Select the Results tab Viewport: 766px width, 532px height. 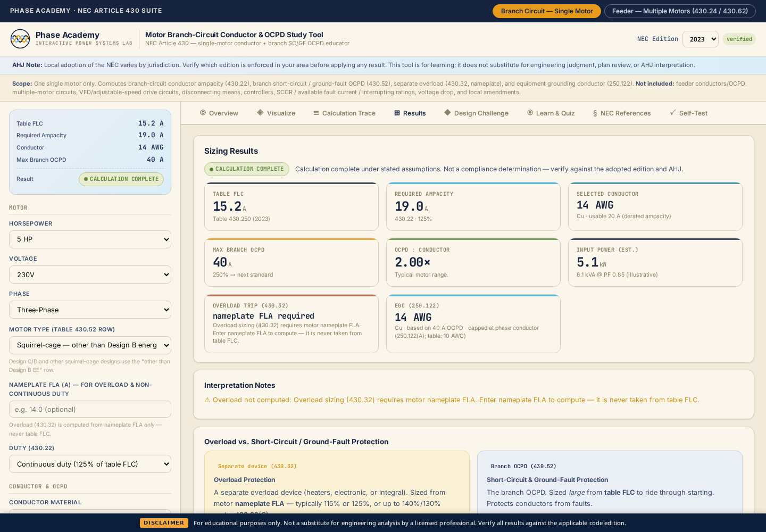click(410, 113)
